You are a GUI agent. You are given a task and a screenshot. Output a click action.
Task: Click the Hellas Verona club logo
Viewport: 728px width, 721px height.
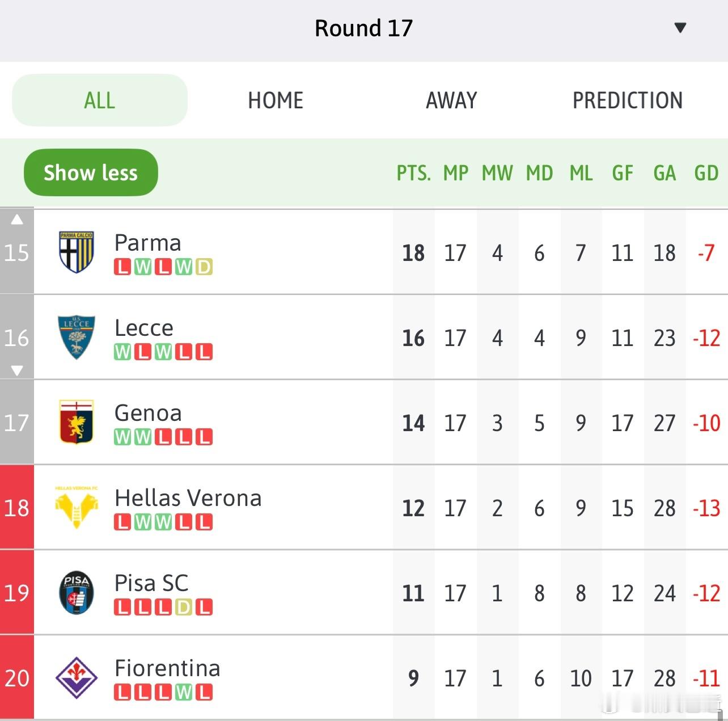[77, 507]
